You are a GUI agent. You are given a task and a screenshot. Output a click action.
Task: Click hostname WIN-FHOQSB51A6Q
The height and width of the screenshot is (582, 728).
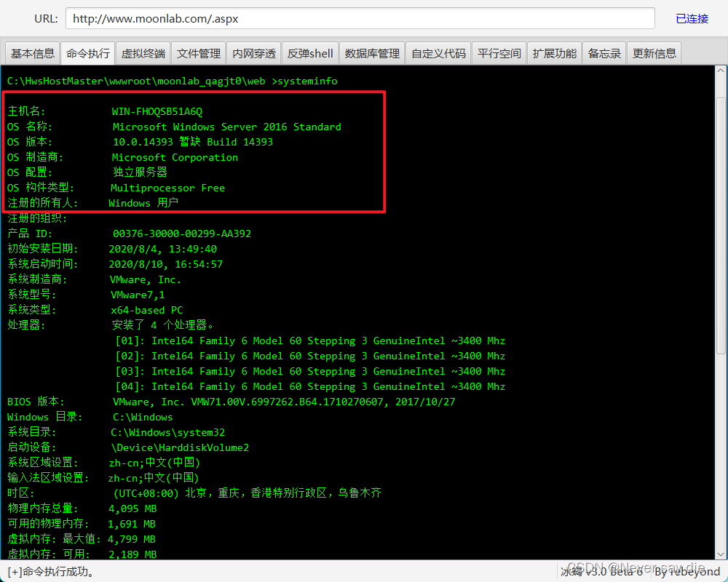click(x=157, y=111)
